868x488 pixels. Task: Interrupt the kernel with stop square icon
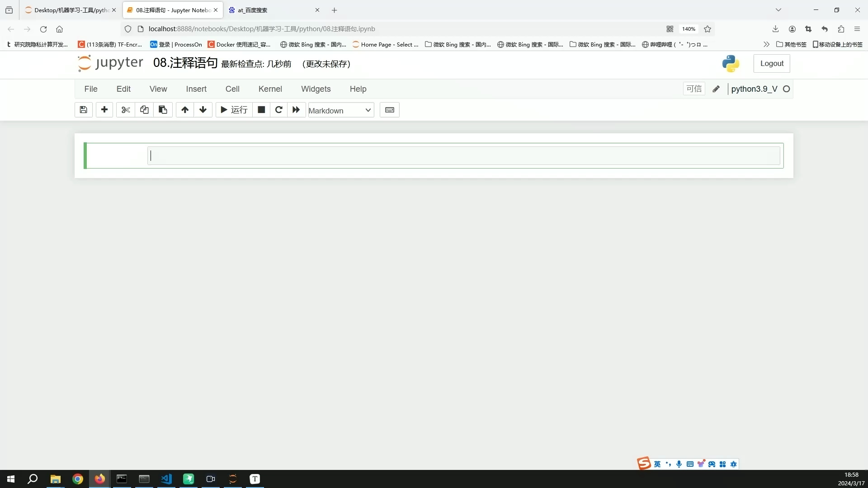coord(261,110)
